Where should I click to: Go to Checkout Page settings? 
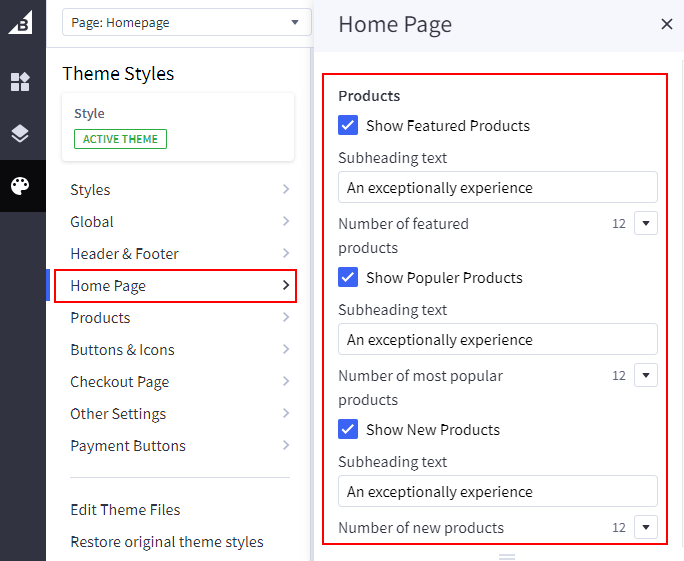180,382
